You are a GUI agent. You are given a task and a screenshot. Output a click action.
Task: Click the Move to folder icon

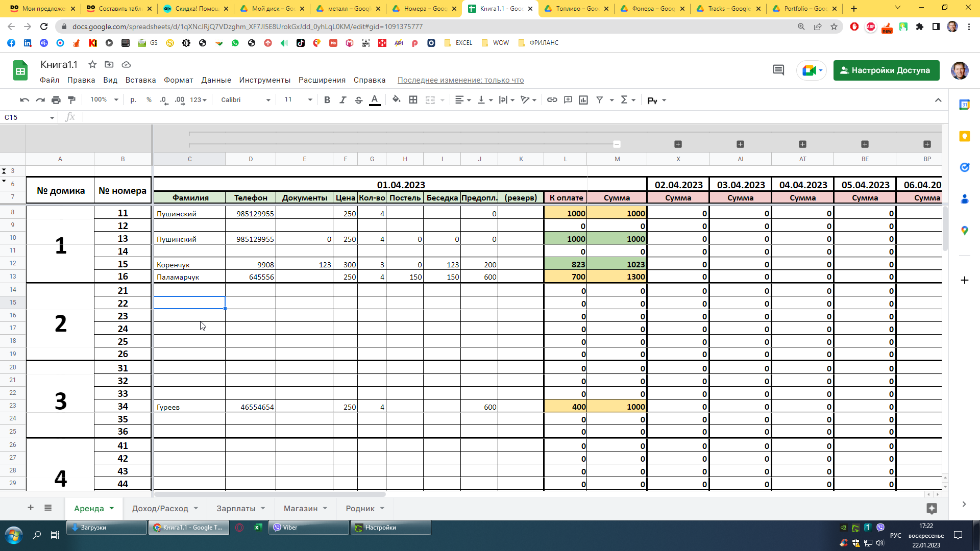(x=109, y=64)
